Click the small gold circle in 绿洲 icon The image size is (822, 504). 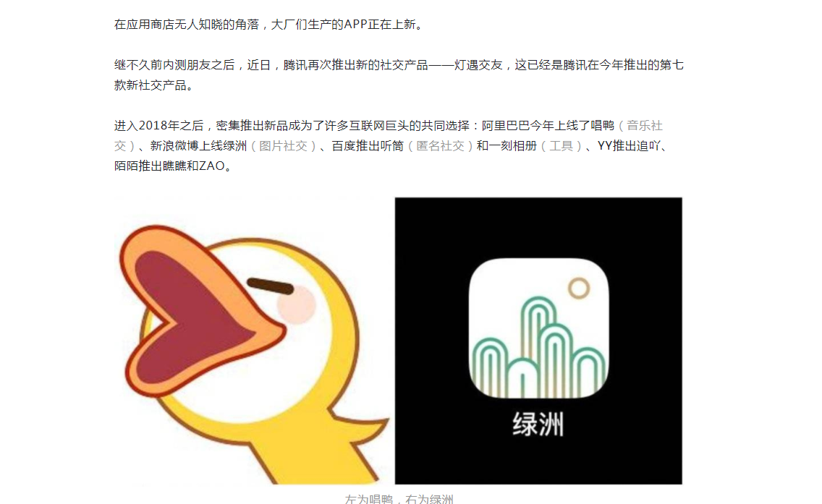coord(579,288)
